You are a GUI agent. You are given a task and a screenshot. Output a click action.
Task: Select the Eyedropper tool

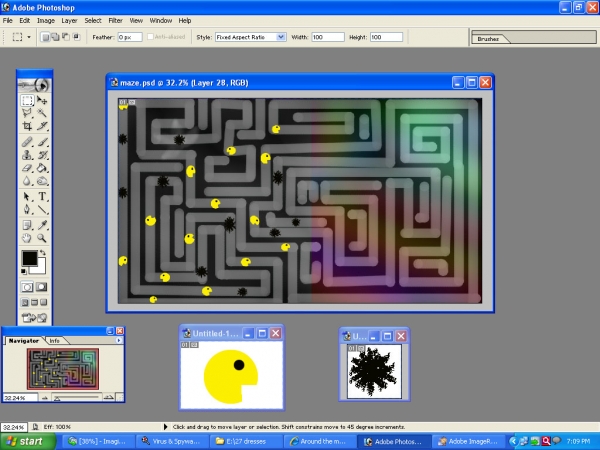coord(42,225)
